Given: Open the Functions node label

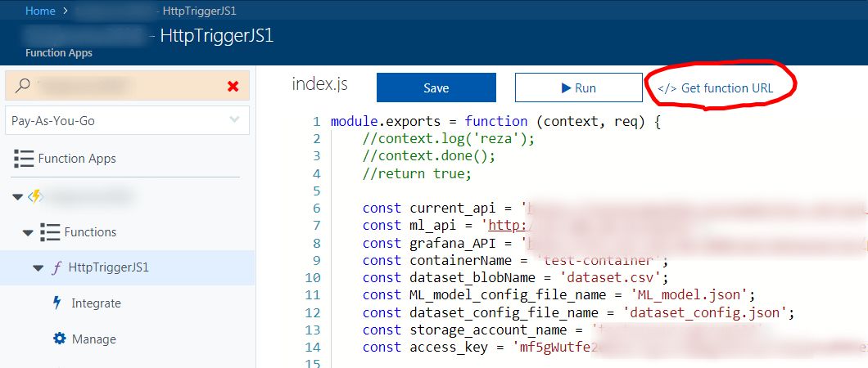Looking at the screenshot, I should (x=90, y=232).
